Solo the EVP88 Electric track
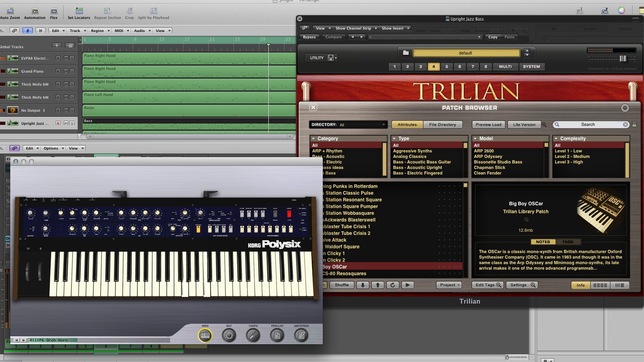Screen dimensions: 644x362 click(72, 58)
